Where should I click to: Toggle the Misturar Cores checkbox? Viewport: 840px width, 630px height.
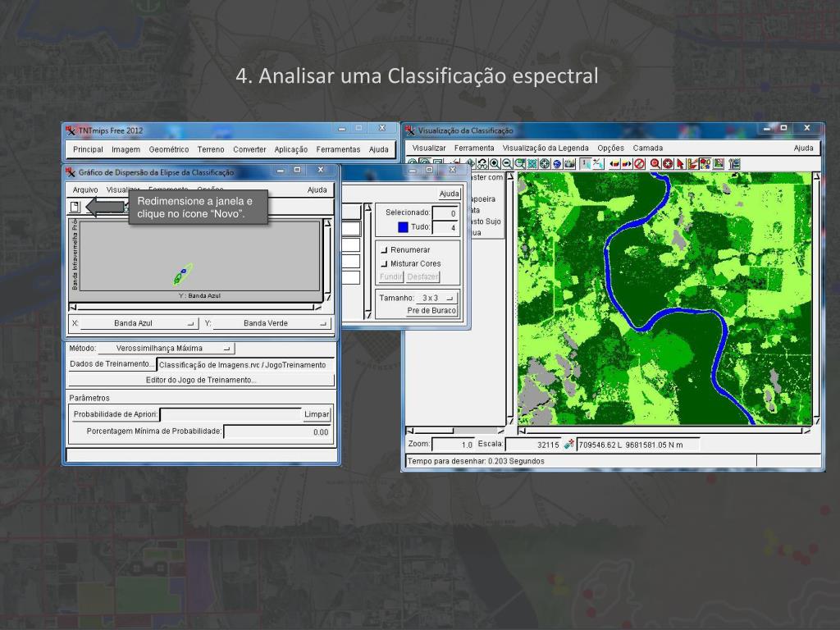tap(384, 263)
